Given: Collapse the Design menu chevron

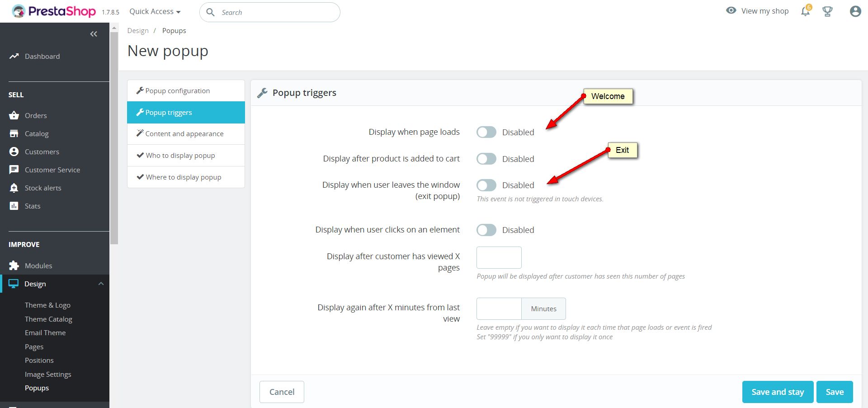Looking at the screenshot, I should point(101,284).
